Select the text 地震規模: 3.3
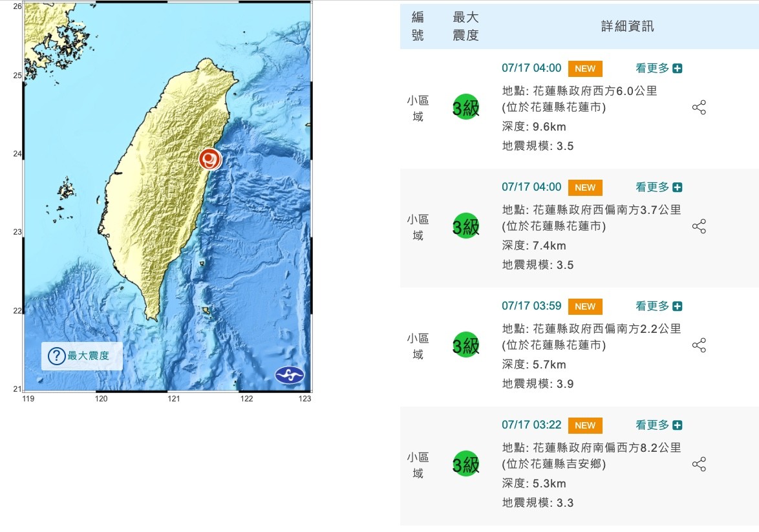The width and height of the screenshot is (759, 532). pos(537,503)
